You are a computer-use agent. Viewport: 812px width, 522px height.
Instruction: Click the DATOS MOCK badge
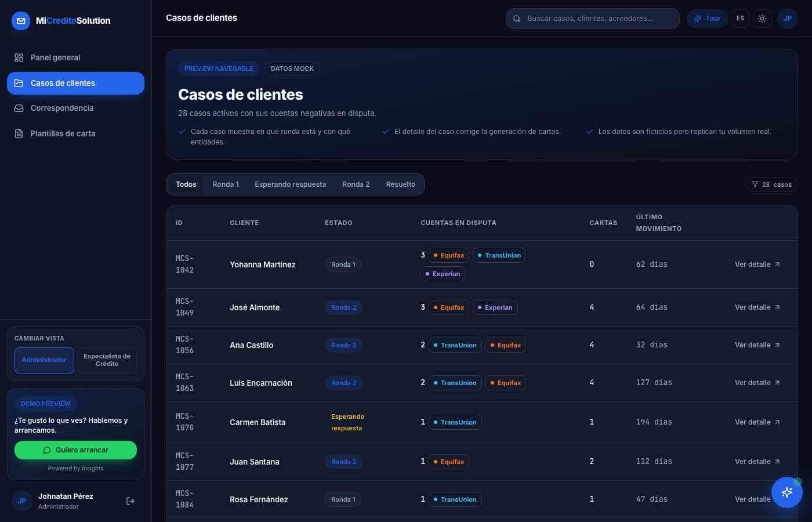[x=292, y=68]
